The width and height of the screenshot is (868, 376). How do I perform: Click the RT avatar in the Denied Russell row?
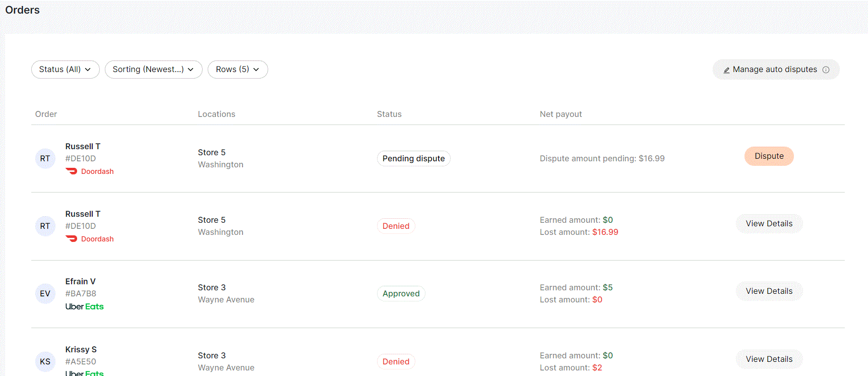click(45, 226)
